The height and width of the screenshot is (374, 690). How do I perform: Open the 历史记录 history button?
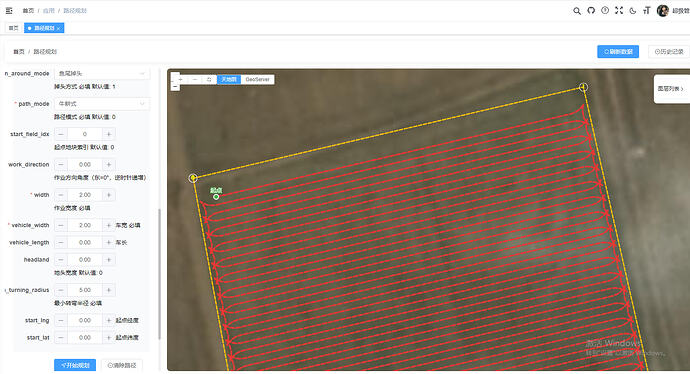pos(669,51)
